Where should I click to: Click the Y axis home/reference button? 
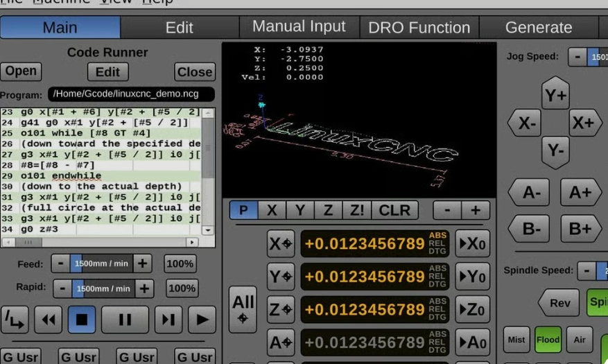[281, 277]
